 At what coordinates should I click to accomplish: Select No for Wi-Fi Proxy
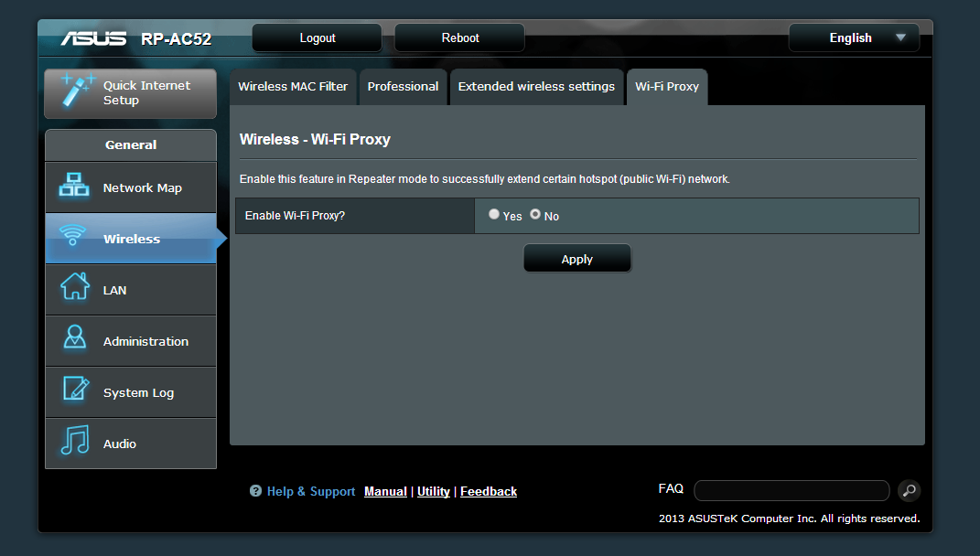(x=535, y=215)
